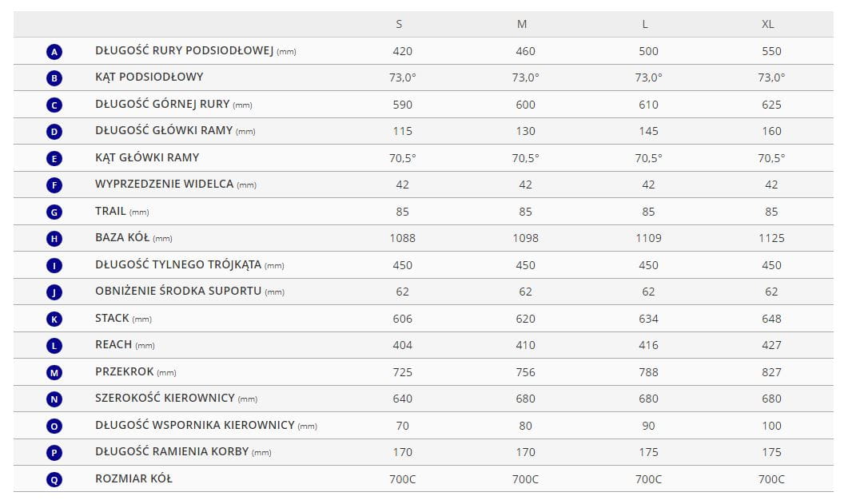This screenshot has width=844, height=504.
Task: Select the L icon beside REACH
Action: [54, 346]
